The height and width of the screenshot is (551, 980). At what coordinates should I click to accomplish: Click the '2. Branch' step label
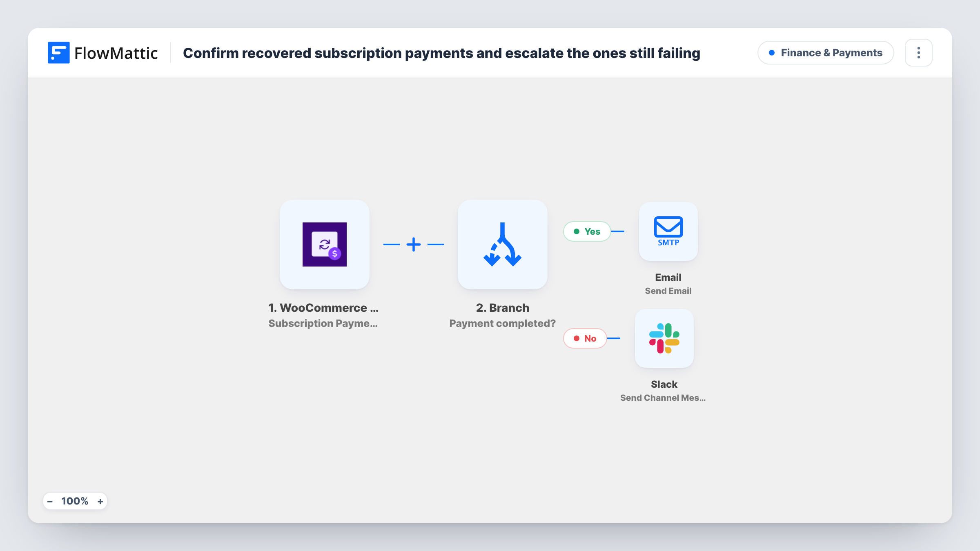pyautogui.click(x=503, y=308)
